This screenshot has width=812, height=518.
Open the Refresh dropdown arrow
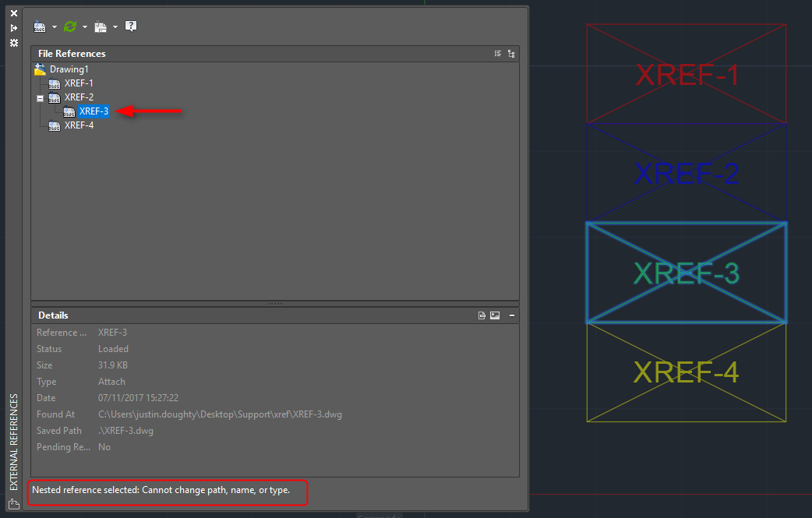(85, 27)
